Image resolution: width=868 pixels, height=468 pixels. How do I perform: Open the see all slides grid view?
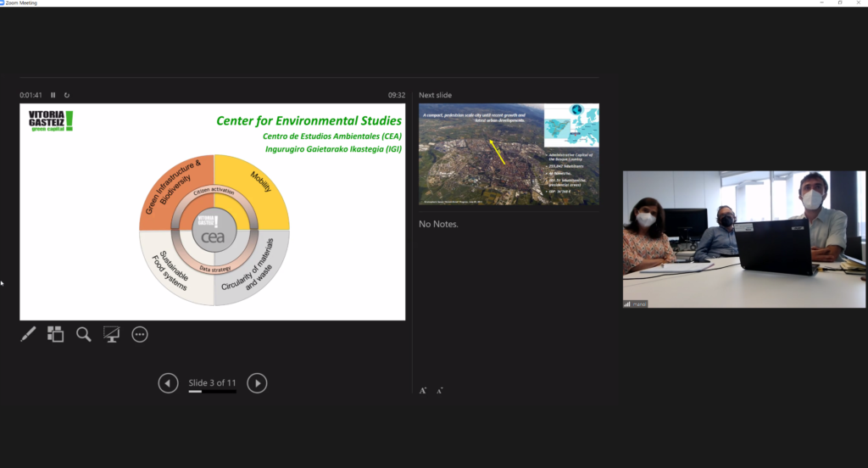pyautogui.click(x=55, y=334)
